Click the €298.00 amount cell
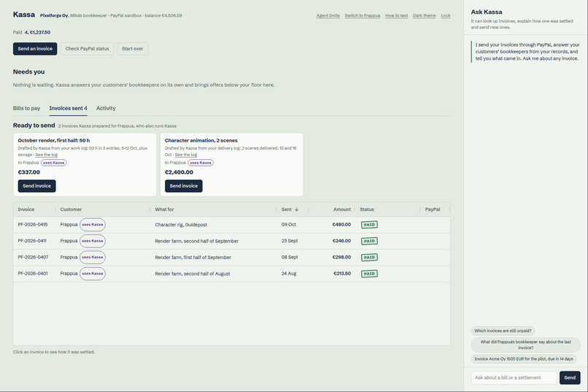This screenshot has height=392, width=588. point(341,258)
